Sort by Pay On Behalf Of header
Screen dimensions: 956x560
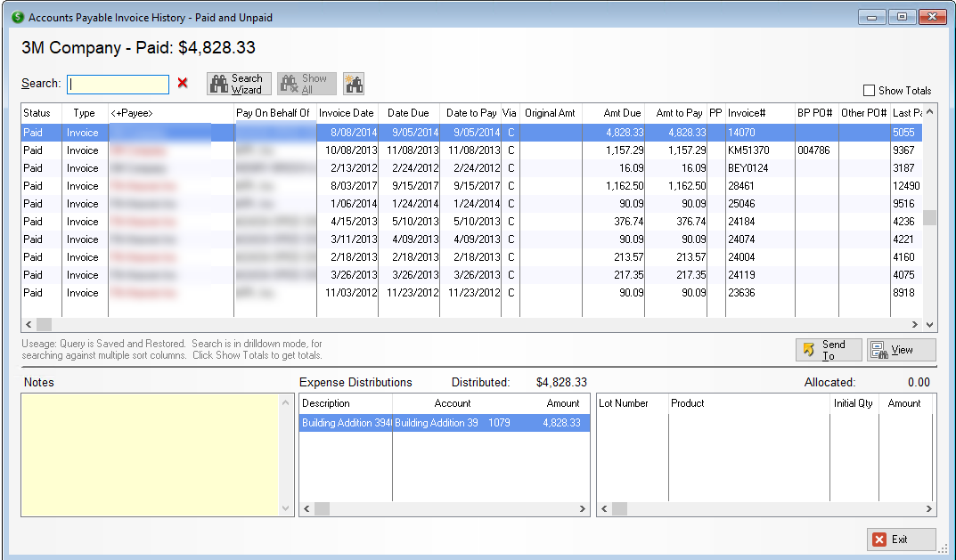[x=275, y=113]
